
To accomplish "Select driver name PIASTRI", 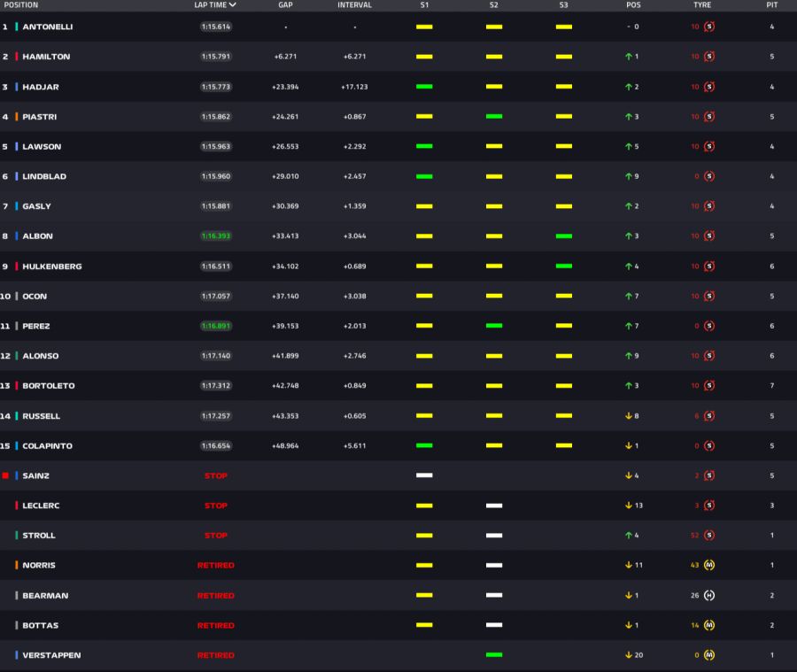I will [x=40, y=116].
